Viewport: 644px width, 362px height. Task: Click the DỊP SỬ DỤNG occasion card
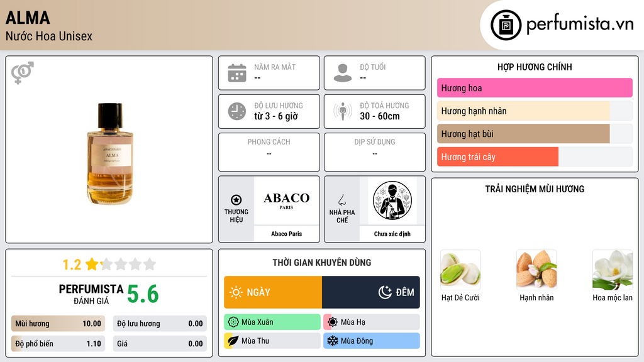(x=375, y=152)
